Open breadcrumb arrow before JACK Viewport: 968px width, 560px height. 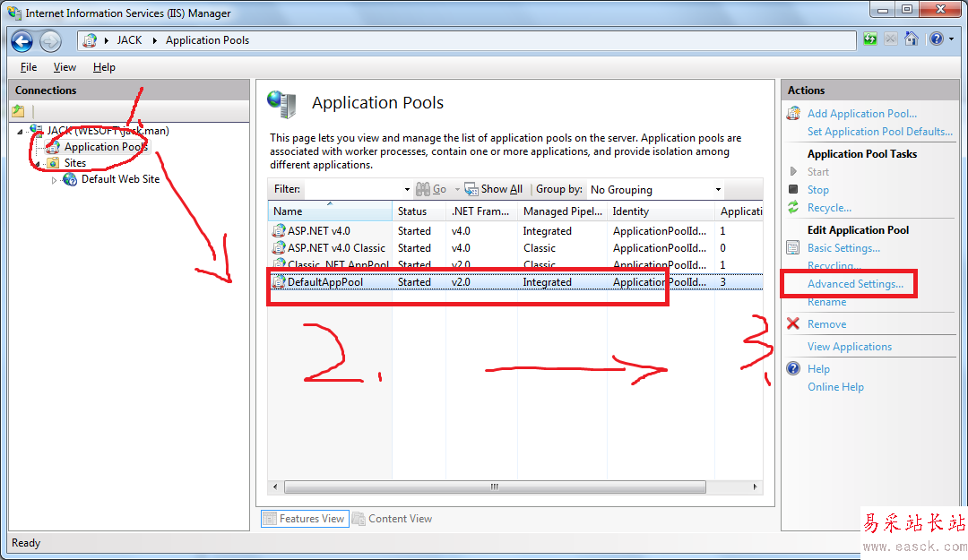click(106, 40)
